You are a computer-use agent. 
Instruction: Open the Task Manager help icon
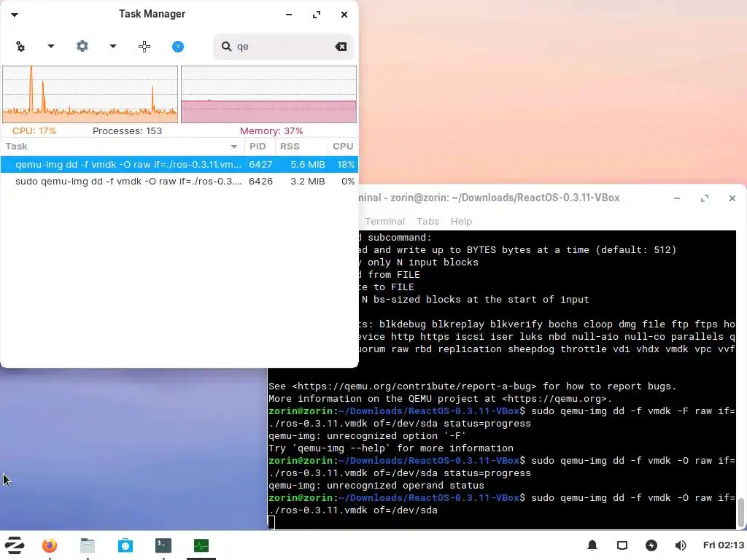click(x=178, y=47)
